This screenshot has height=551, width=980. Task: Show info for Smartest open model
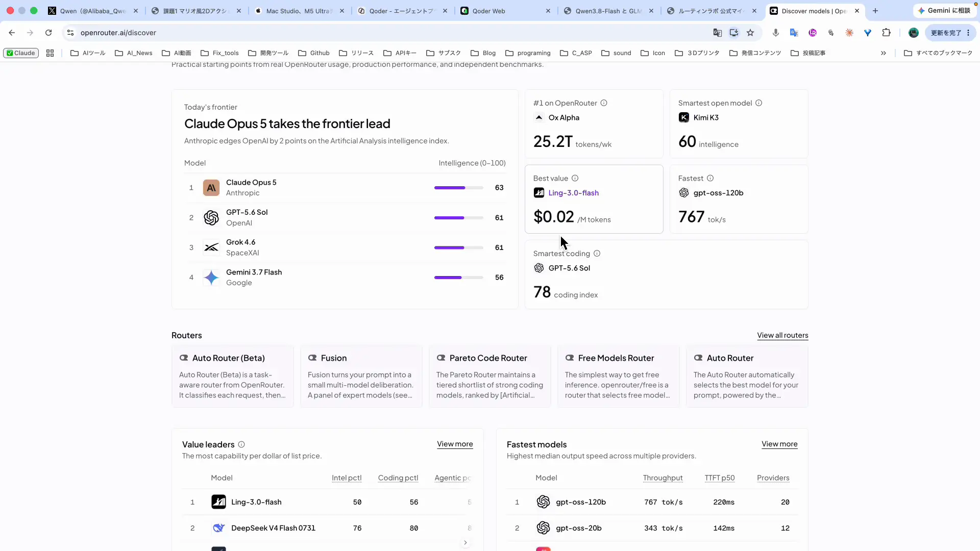(759, 103)
